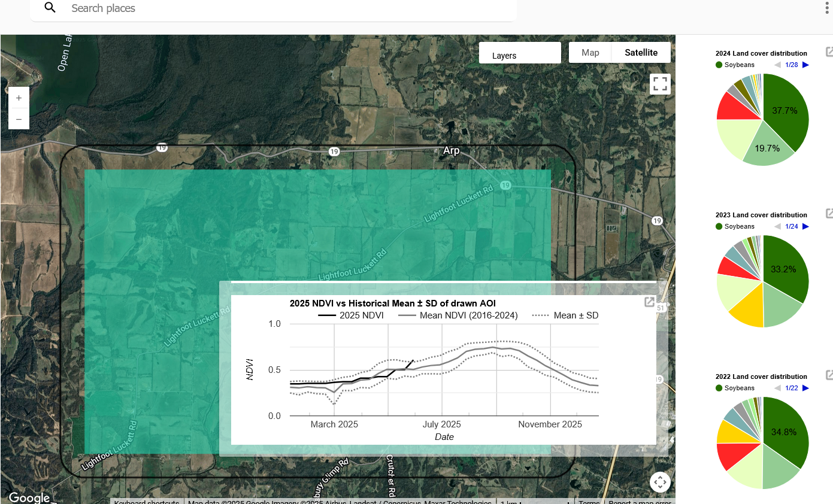This screenshot has width=833, height=504.
Task: Toggle fullscreen map view
Action: click(x=660, y=84)
